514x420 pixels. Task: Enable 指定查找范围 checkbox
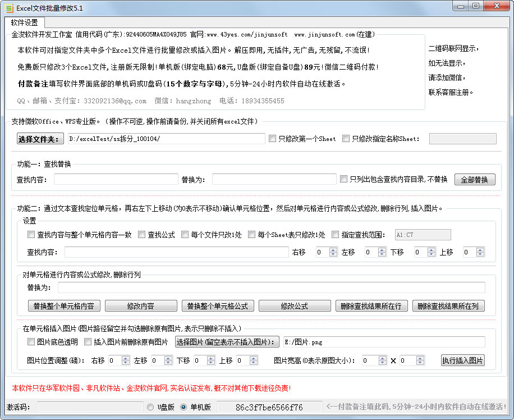coord(336,234)
